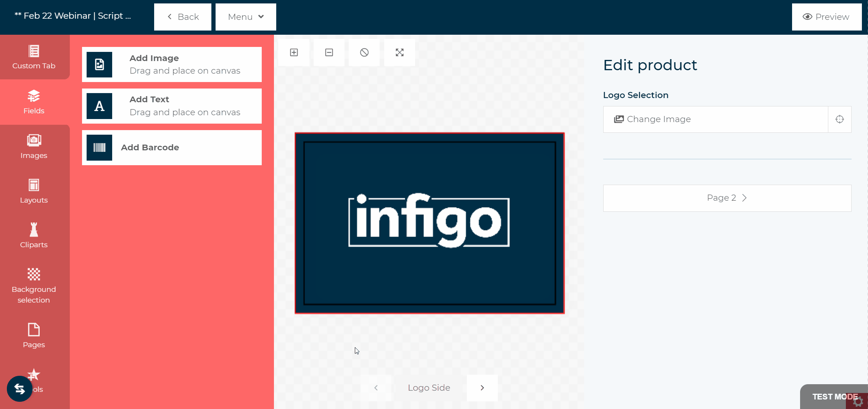Select the Layouts sidebar tab
Viewport: 868px width, 409px height.
34,192
